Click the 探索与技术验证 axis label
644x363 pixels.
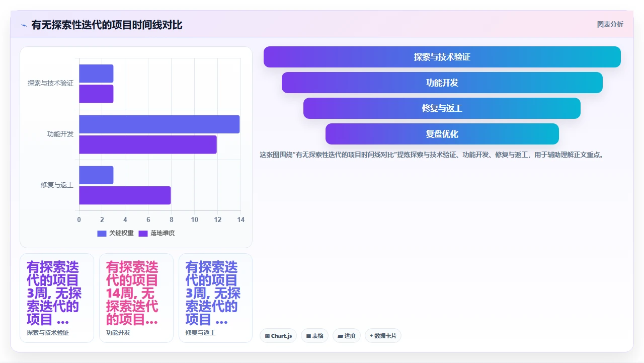tap(50, 83)
